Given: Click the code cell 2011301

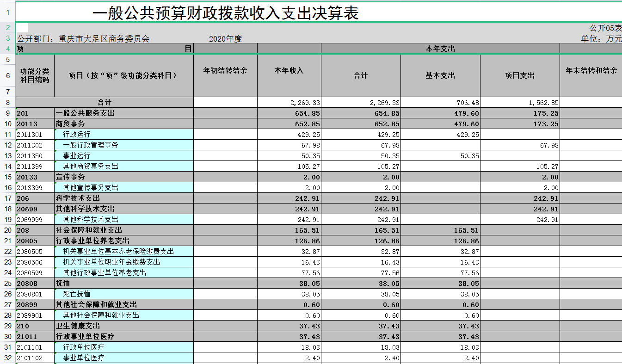Looking at the screenshot, I should click(x=35, y=134).
